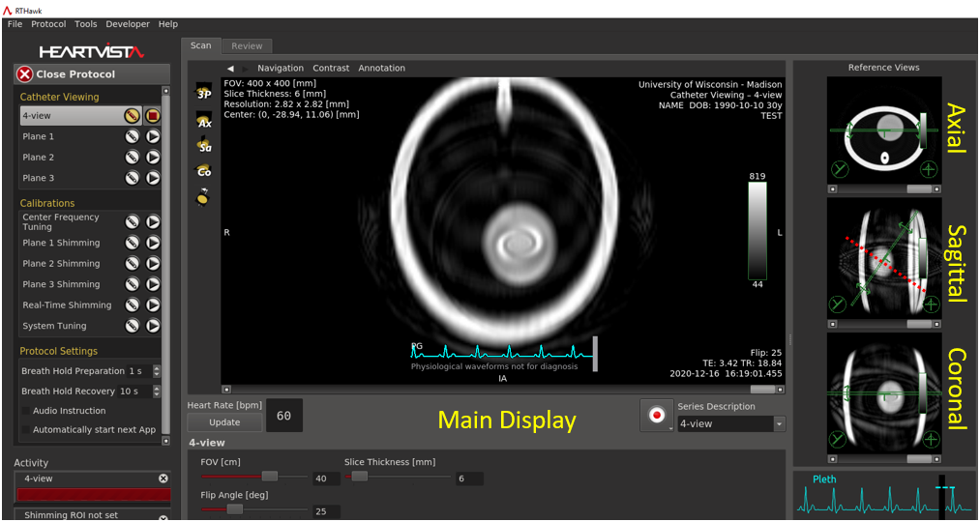Start the Plane 1 scan
Screen dimensions: 980x522
pyautogui.click(x=153, y=137)
